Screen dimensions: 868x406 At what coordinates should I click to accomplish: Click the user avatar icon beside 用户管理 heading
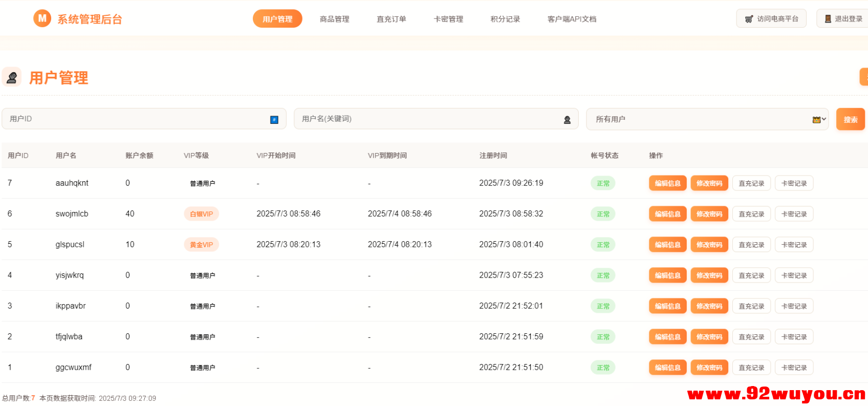(x=12, y=77)
